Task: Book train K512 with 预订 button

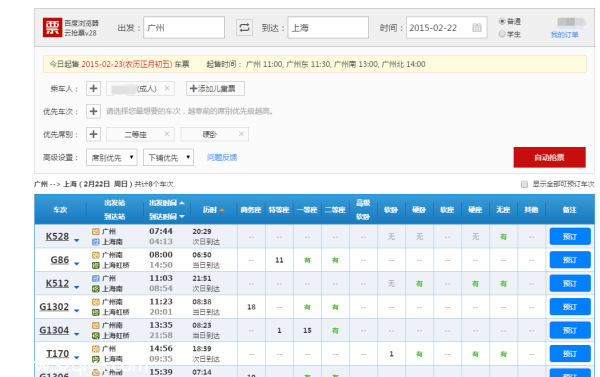Action: point(570,284)
